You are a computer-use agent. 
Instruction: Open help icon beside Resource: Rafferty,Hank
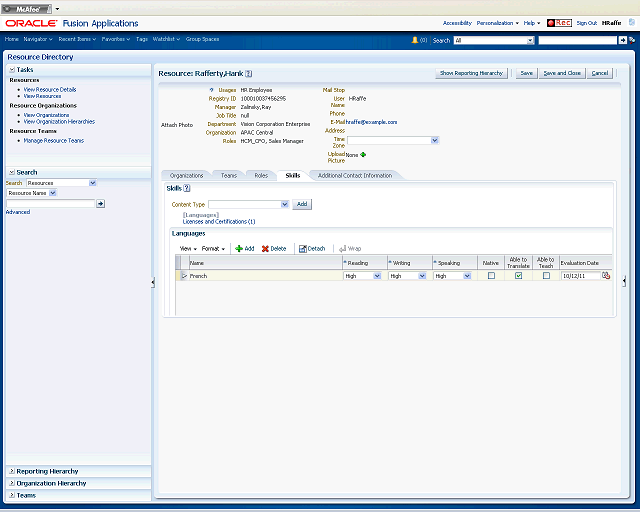coord(249,73)
